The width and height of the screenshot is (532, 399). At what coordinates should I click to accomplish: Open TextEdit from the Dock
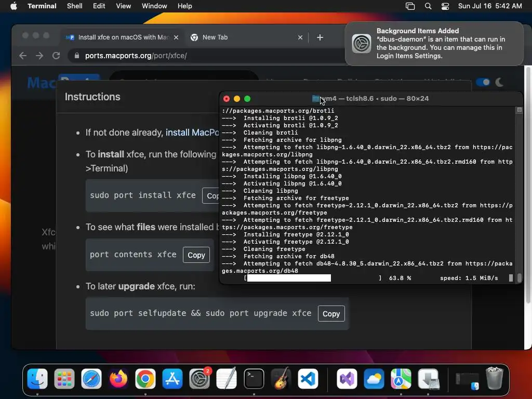tap(227, 379)
